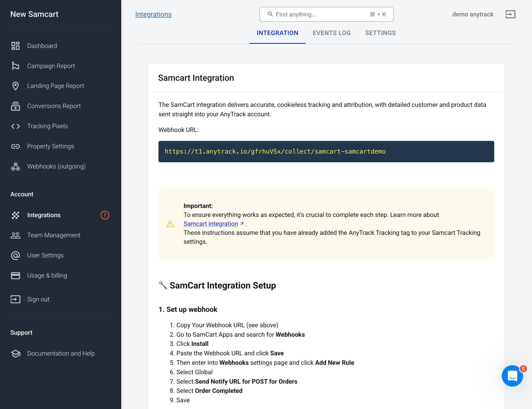Click the yellow warning triangle icon
532x409 pixels.
point(170,224)
